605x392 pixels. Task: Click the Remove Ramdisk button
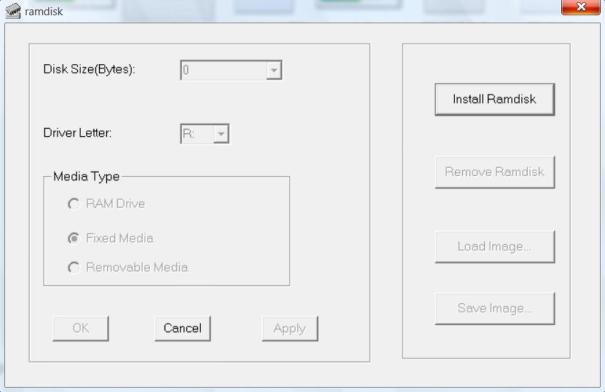(494, 172)
